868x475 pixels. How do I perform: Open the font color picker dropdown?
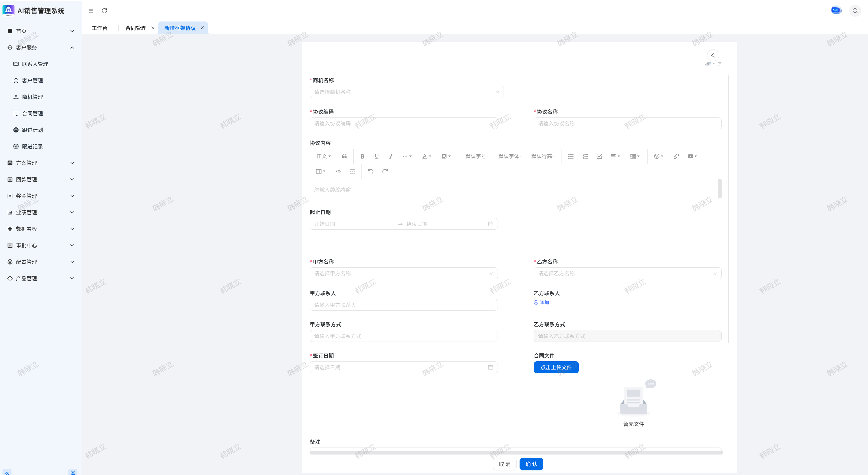pyautogui.click(x=426, y=156)
